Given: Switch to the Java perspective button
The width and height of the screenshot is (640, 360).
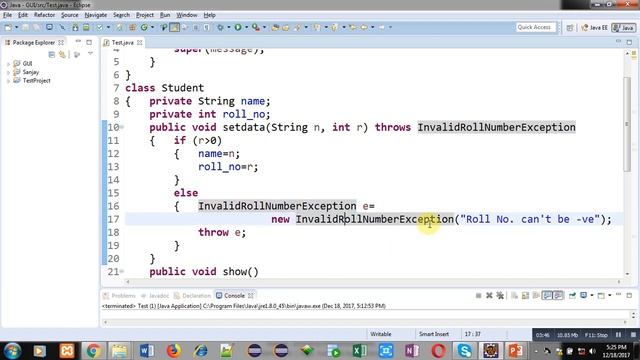Looking at the screenshot, I should 624,28.
